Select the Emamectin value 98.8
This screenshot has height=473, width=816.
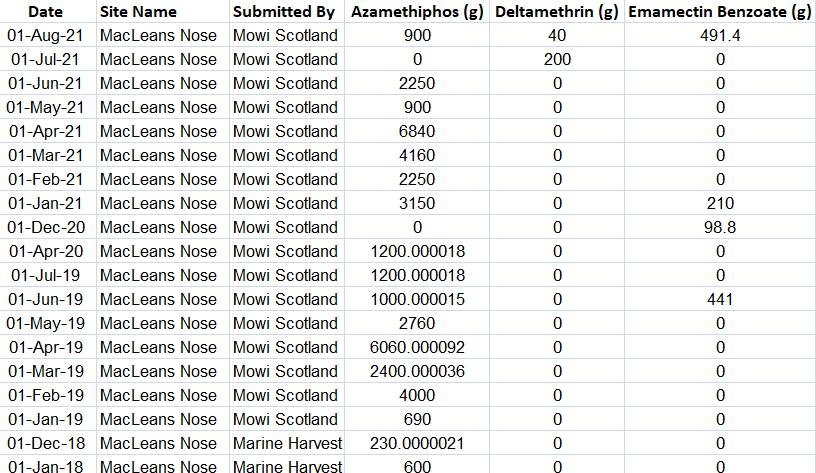tap(719, 227)
